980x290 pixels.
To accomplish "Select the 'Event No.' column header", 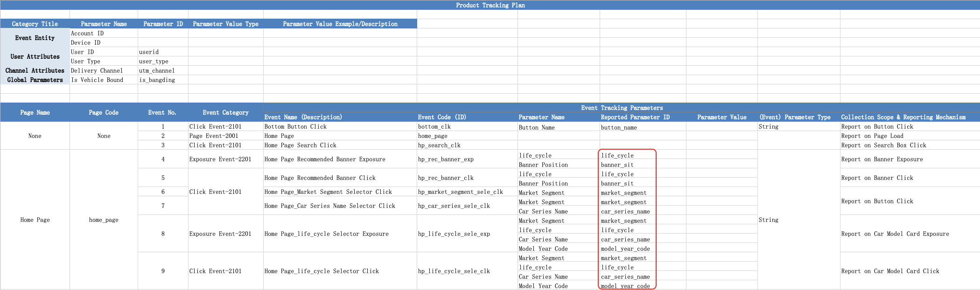I will point(163,112).
